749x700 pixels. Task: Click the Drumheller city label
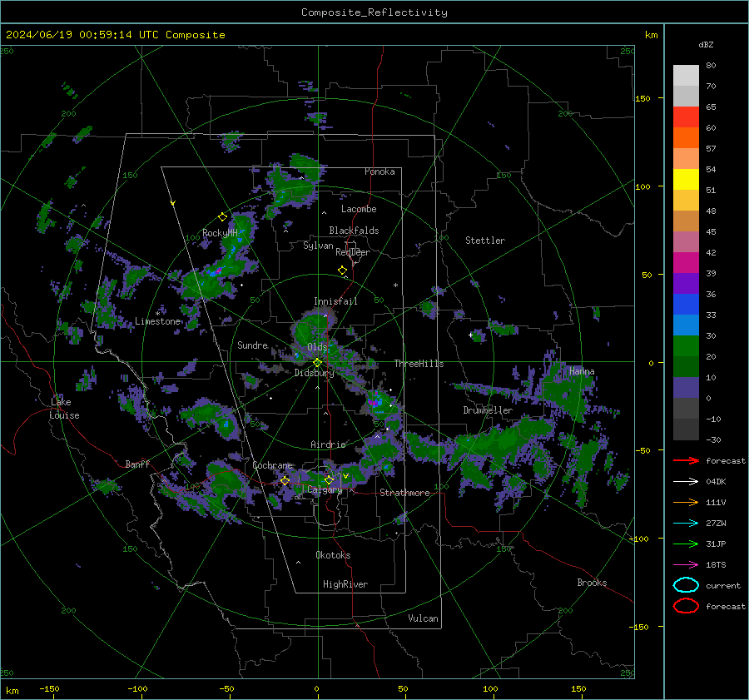coord(488,410)
